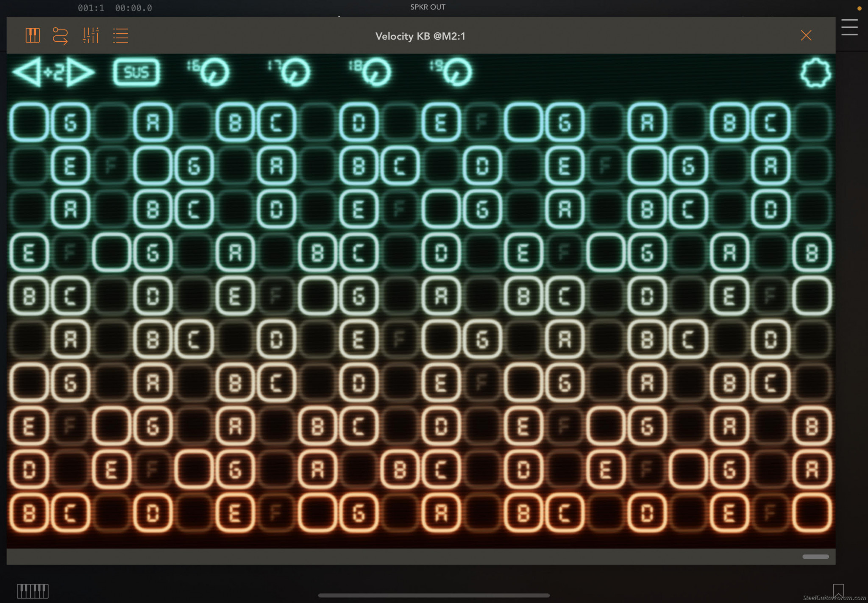This screenshot has width=868, height=603.
Task: Click the SPKR OUT label
Action: pos(427,7)
